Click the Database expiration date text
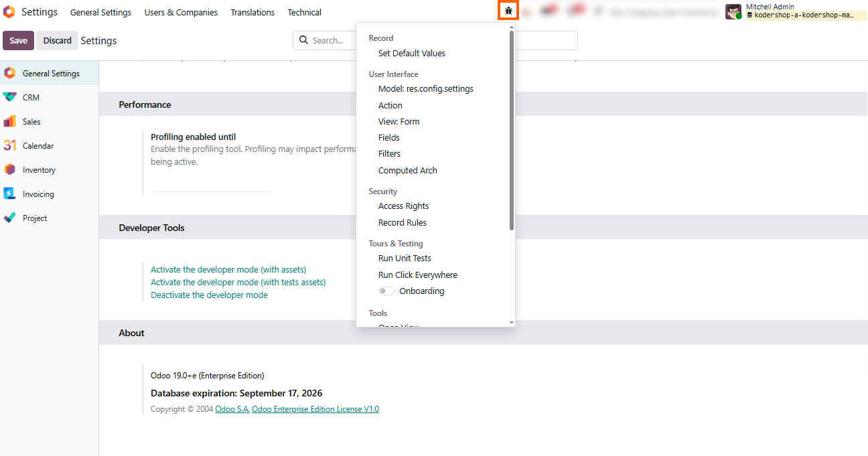Viewport: 868px width, 456px height. coord(236,393)
